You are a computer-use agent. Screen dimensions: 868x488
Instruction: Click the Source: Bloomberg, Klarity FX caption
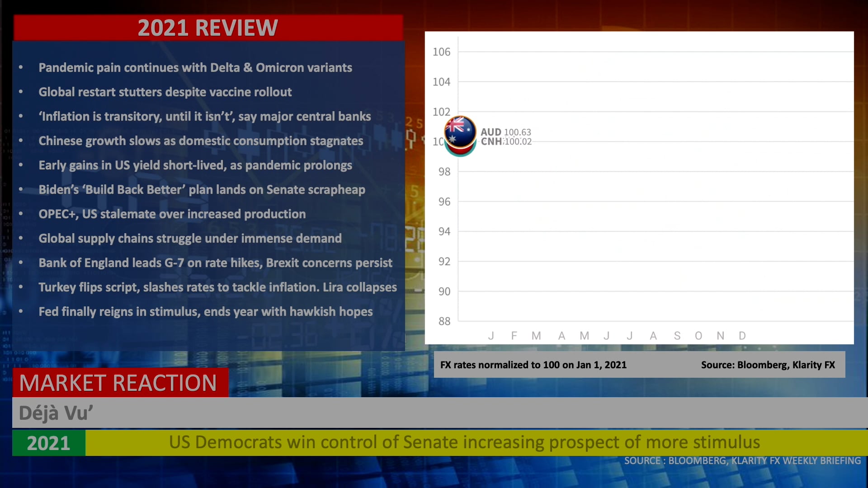(x=768, y=365)
